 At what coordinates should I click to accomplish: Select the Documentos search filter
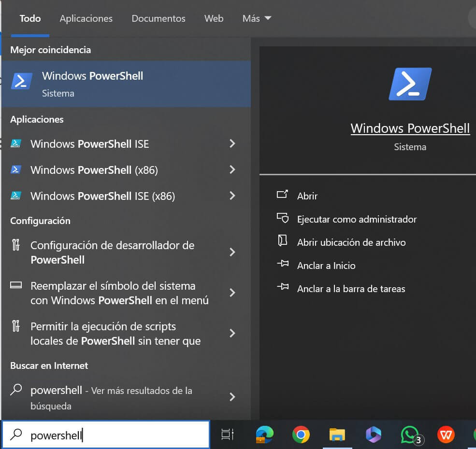(x=159, y=18)
